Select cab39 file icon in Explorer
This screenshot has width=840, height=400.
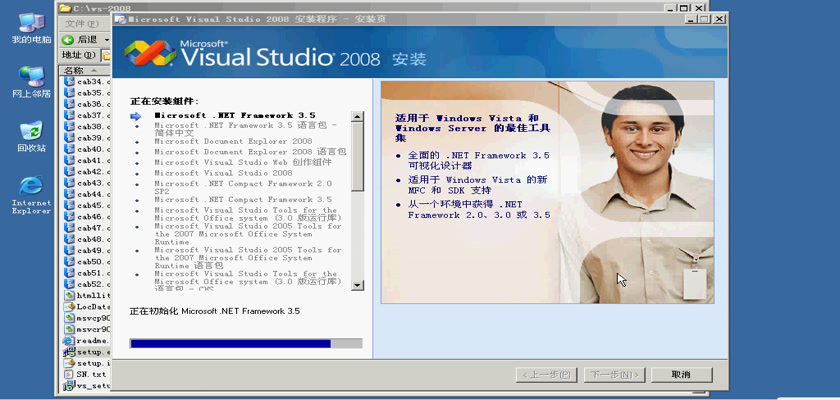70,138
